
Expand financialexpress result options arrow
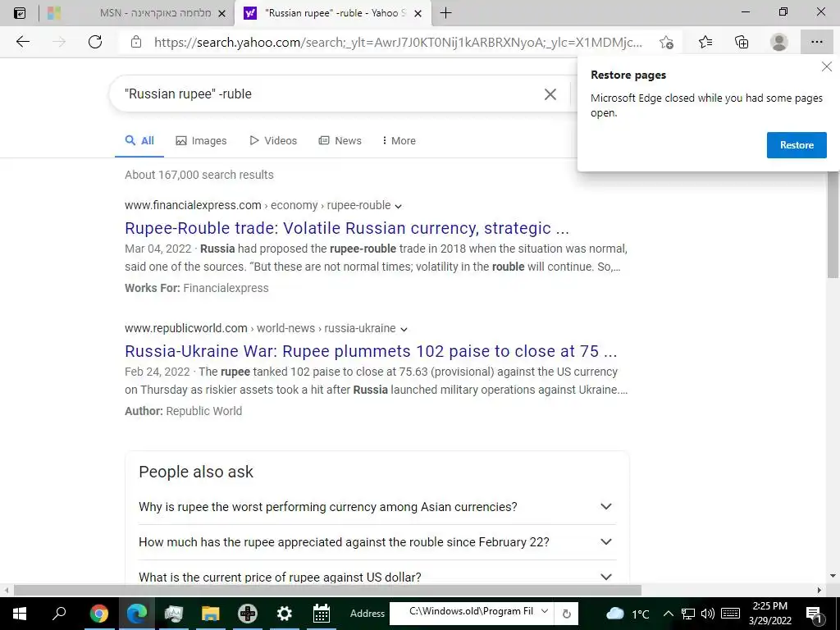click(398, 206)
